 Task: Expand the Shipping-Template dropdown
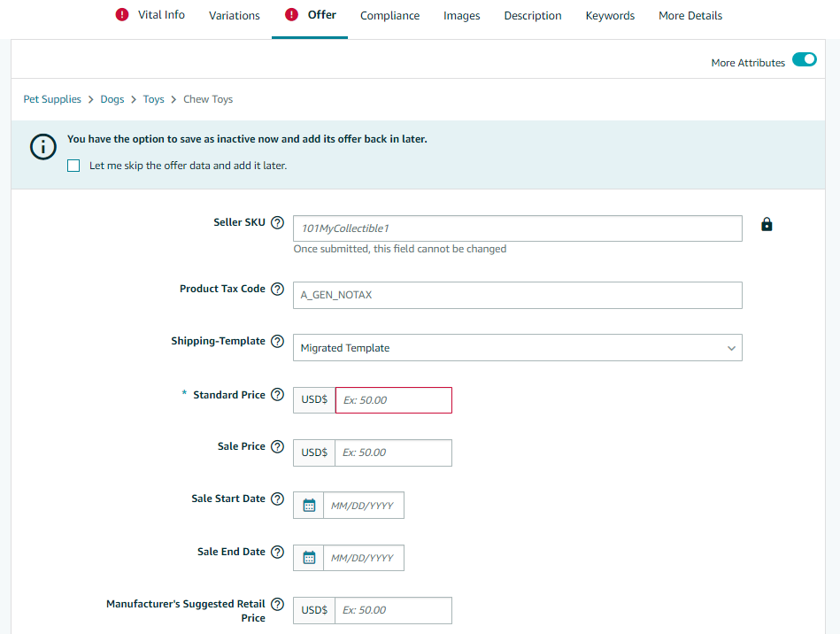(517, 348)
